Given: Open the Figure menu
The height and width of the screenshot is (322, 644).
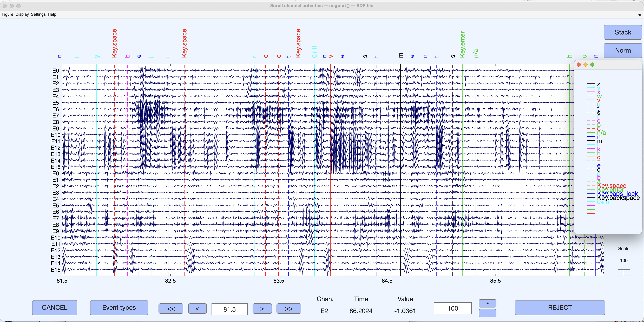Looking at the screenshot, I should 8,15.
